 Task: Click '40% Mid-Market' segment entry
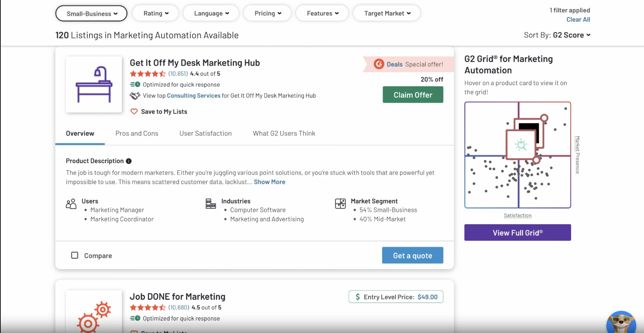[383, 219]
